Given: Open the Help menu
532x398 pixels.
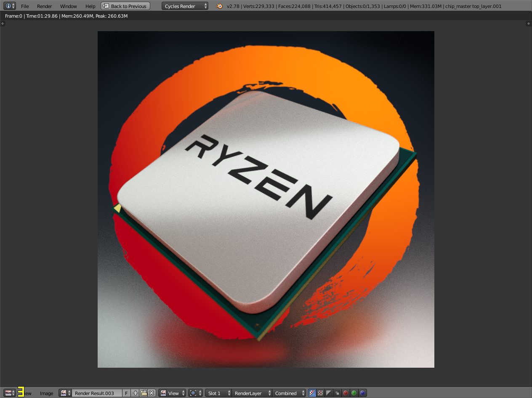Looking at the screenshot, I should pyautogui.click(x=90, y=6).
